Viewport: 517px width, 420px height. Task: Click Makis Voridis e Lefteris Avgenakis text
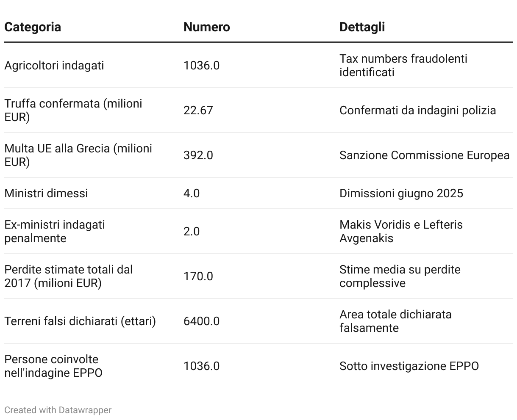pyautogui.click(x=401, y=231)
